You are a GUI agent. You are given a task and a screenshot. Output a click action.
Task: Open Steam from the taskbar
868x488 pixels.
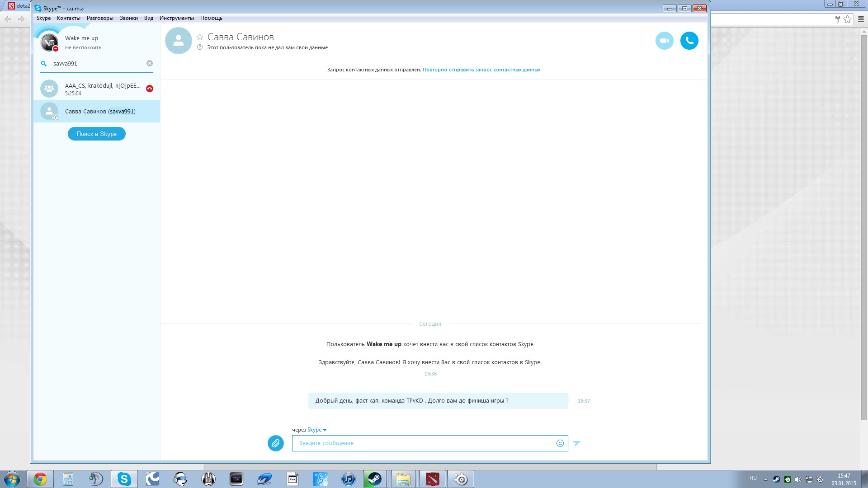pos(374,479)
